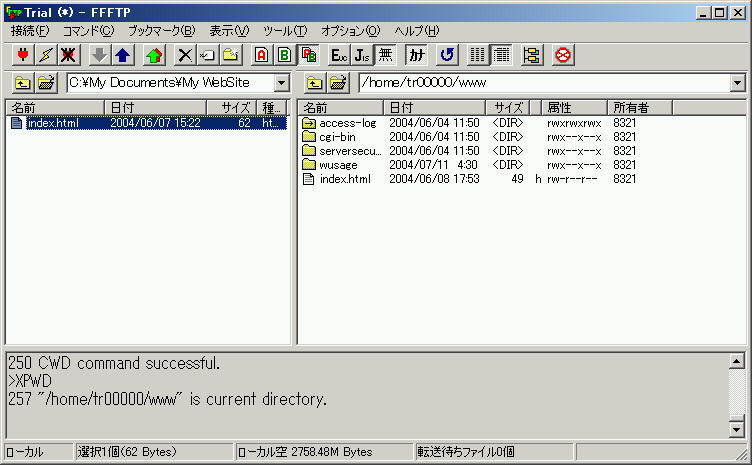Toggle EUC kanji code conversion
Viewport: 752px width, 465px height.
point(338,55)
